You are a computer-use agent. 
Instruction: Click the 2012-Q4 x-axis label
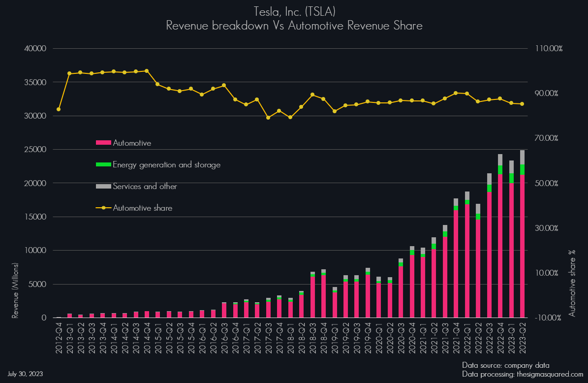(59, 337)
